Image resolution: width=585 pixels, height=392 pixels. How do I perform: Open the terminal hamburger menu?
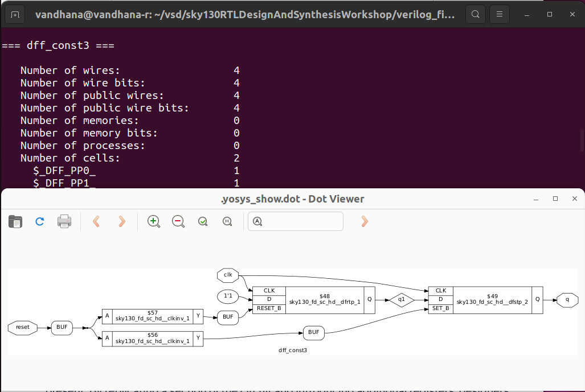(499, 14)
